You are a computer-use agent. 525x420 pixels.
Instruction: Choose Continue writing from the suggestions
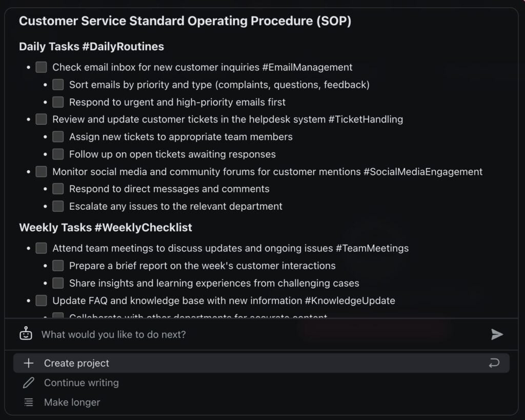pos(81,383)
